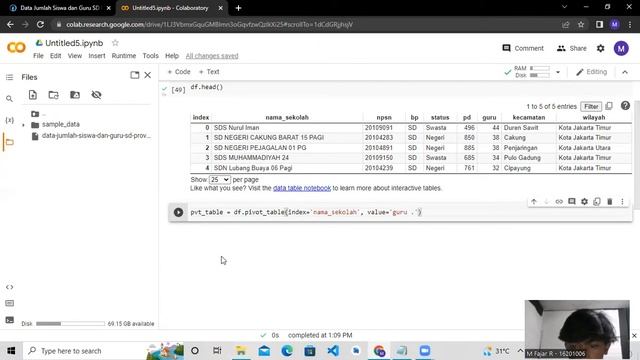Click the Google account avatar M
The height and width of the screenshot is (360, 640).
(621, 48)
